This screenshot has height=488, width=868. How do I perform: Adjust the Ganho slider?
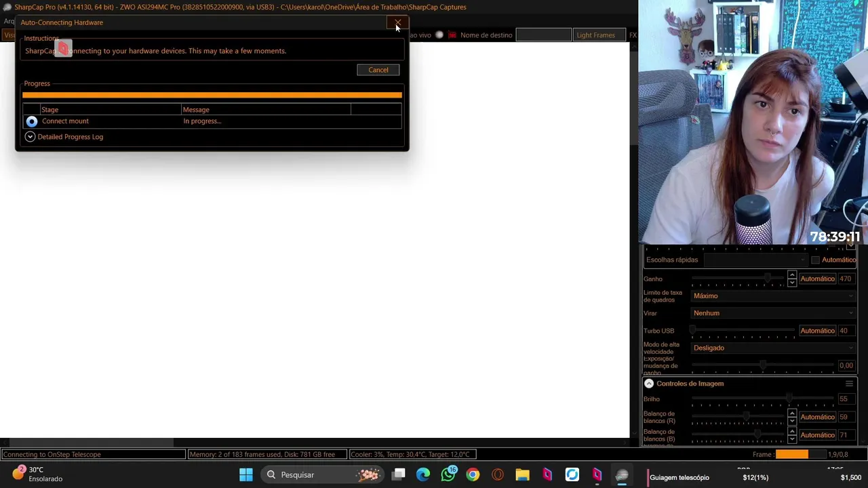click(768, 279)
